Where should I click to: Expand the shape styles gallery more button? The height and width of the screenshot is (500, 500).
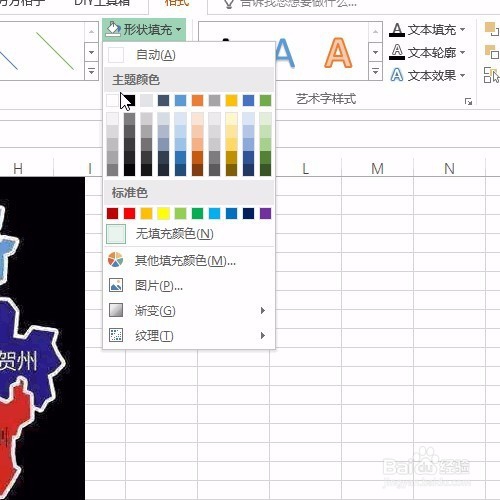92,71
